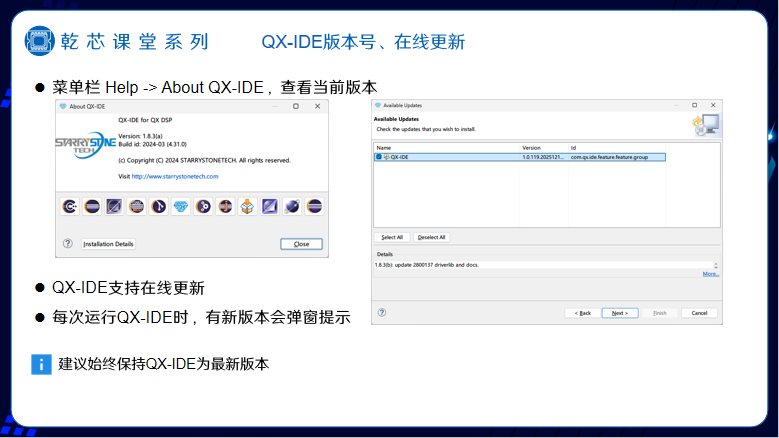779x438 pixels.
Task: Select id cell com.qx.ide.feature.feature.group
Action: [x=609, y=157]
